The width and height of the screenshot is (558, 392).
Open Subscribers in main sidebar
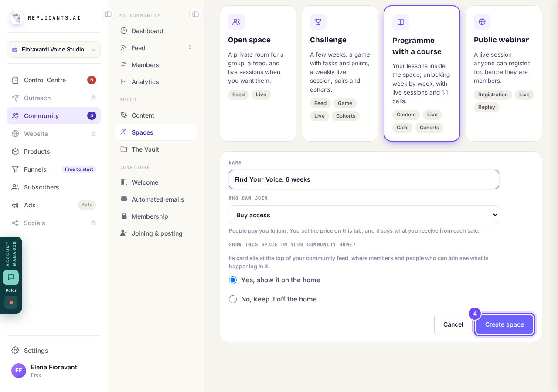click(x=54, y=187)
